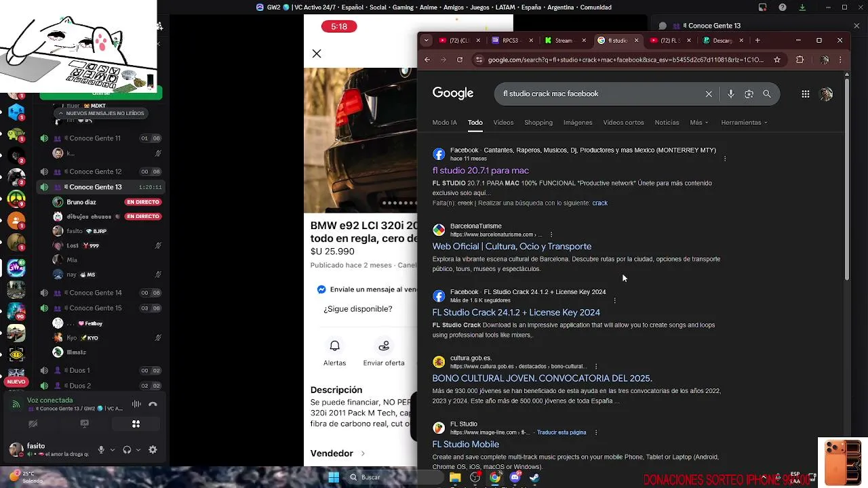Open FL Studio Crack 24.1.2 result link
Viewport: 868px width, 488px height.
coord(516,312)
